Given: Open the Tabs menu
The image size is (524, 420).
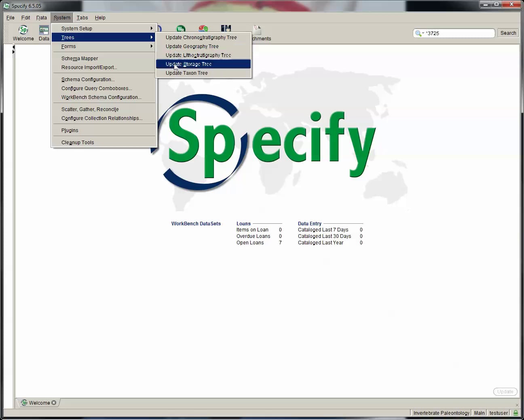Looking at the screenshot, I should coord(82,17).
